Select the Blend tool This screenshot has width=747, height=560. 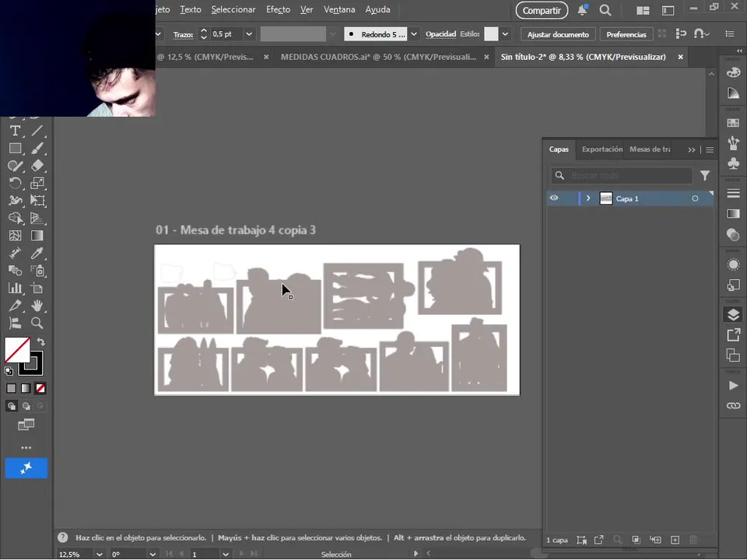click(15, 271)
